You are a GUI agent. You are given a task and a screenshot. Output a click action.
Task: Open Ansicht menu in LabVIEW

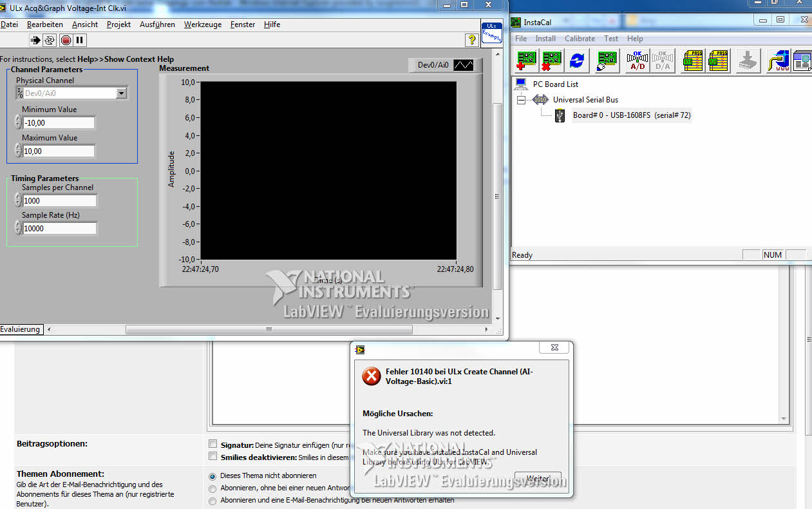(85, 24)
